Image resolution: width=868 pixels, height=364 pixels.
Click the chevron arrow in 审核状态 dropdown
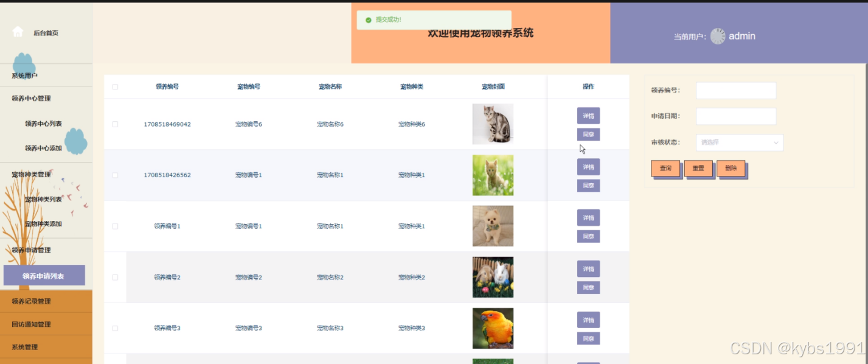(x=776, y=142)
